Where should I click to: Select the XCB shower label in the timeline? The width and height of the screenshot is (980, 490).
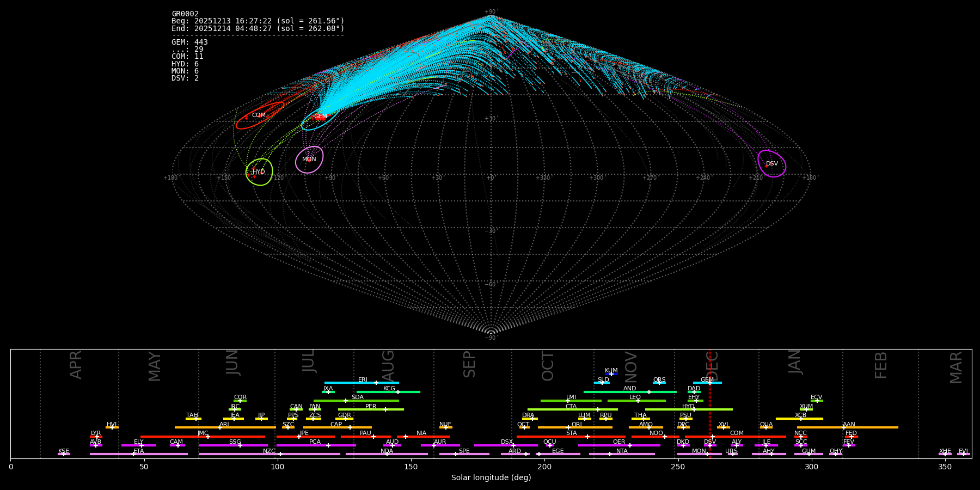[x=800, y=415]
